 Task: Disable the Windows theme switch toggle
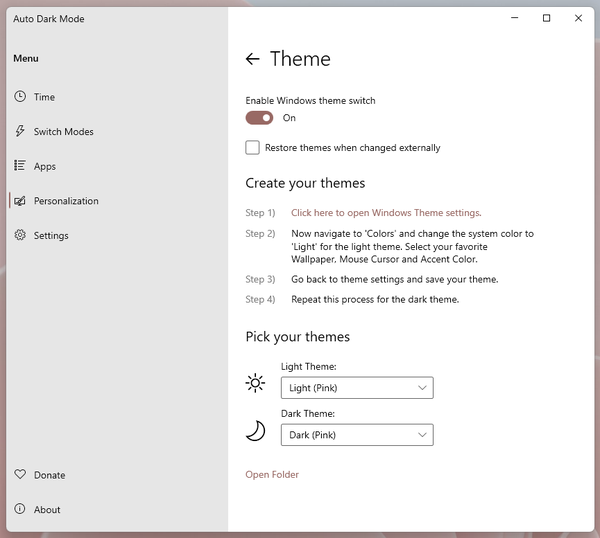pos(259,118)
